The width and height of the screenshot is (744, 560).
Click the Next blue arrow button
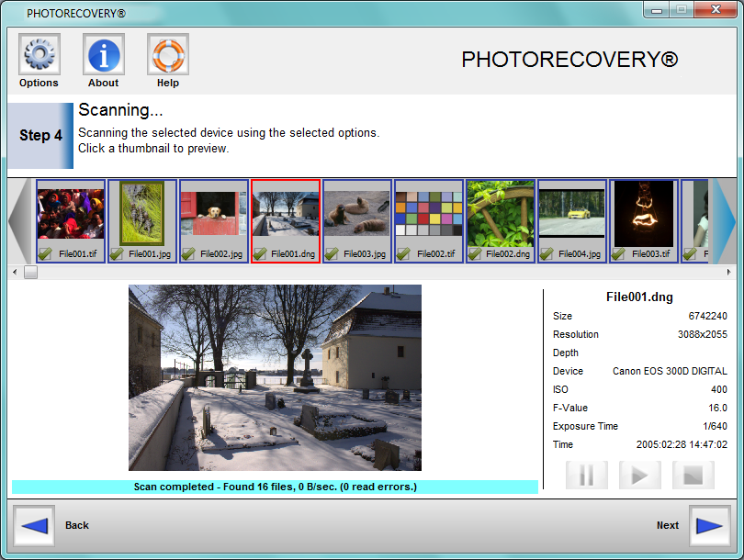click(709, 526)
